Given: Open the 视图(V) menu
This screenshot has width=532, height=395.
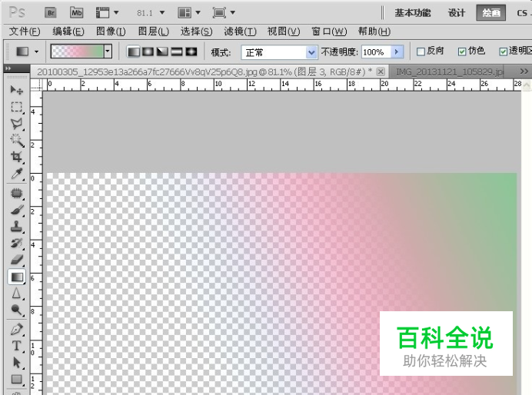Looking at the screenshot, I should point(284,32).
